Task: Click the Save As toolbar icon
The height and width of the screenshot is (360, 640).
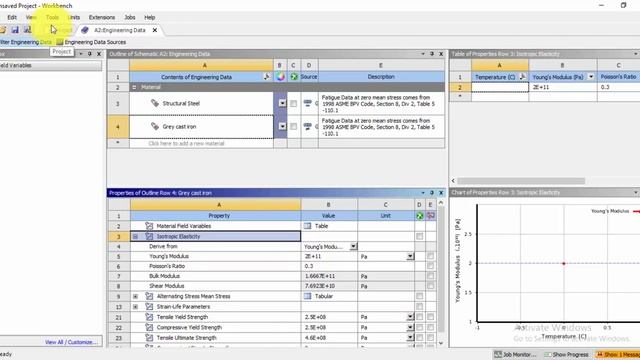Action: pos(27,30)
